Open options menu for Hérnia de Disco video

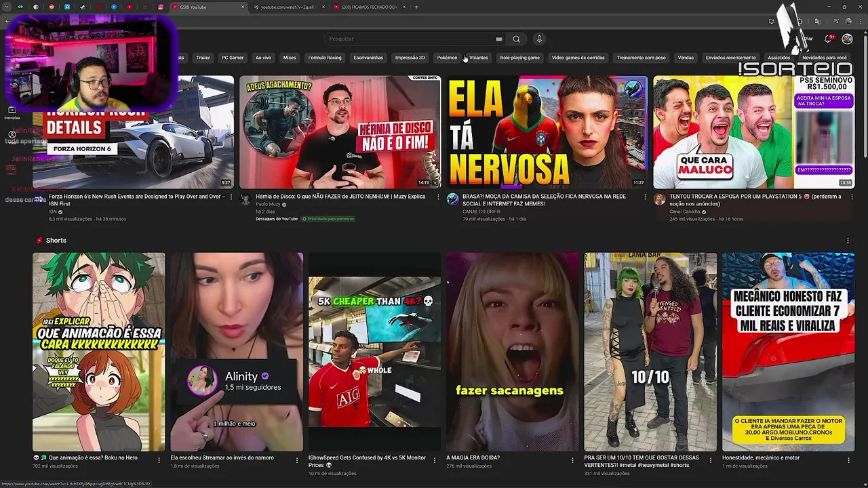(x=437, y=197)
